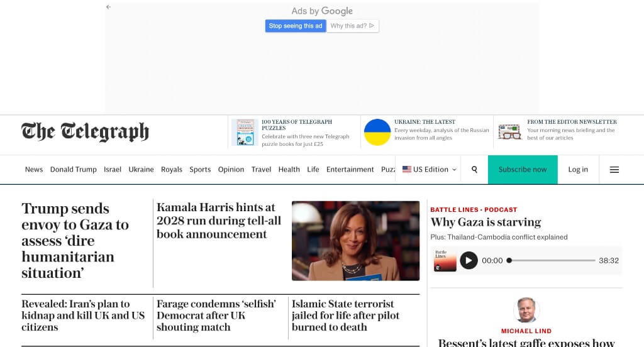Open the Donald Trump section

coord(73,169)
